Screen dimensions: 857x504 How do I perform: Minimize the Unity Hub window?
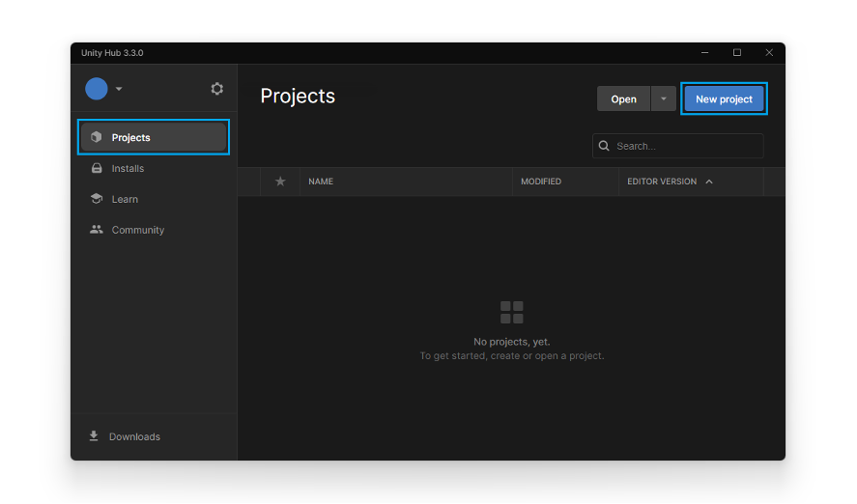[x=705, y=52]
